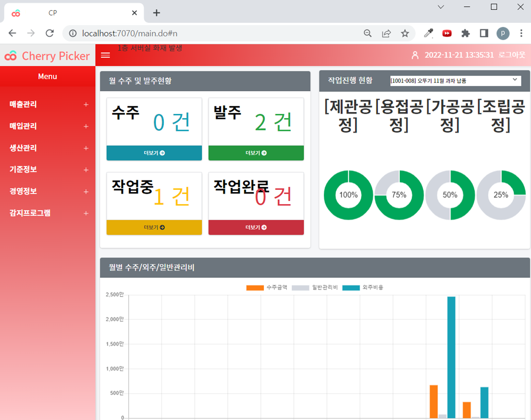Screen dimensions: 531x420
Task: Click the 100% progress donut chart
Action: pos(348,195)
